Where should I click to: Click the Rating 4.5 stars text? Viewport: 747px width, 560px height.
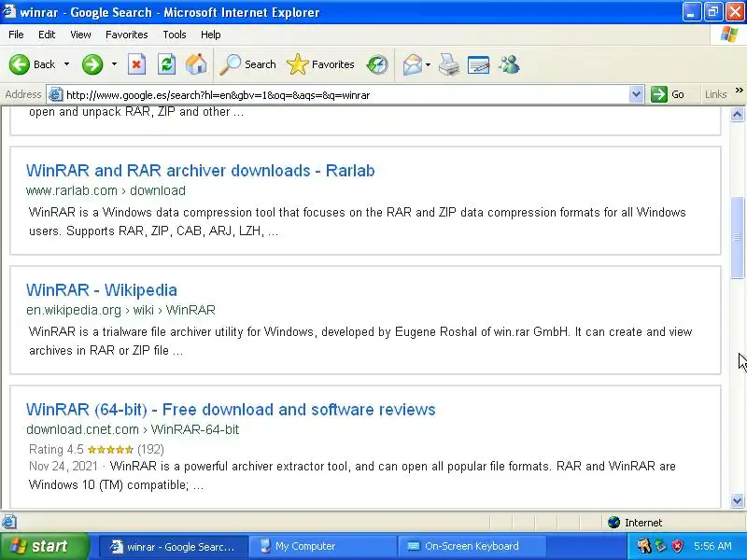pyautogui.click(x=96, y=449)
